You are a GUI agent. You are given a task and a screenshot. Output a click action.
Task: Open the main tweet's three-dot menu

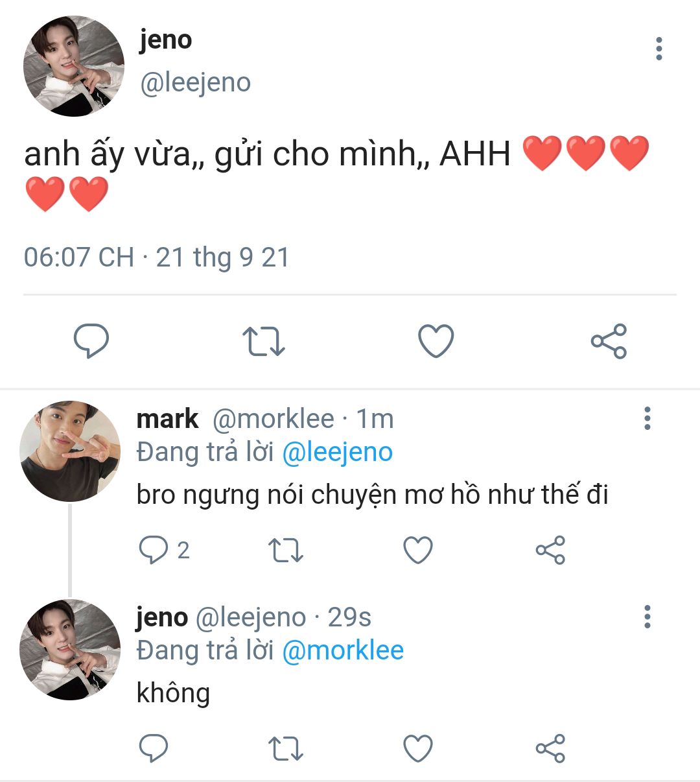tap(659, 49)
